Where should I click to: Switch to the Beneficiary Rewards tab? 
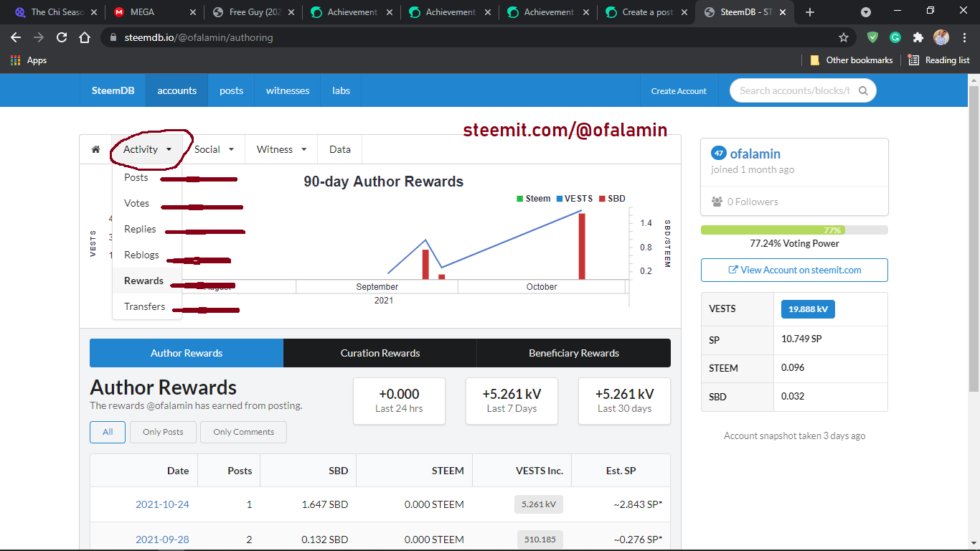point(574,353)
